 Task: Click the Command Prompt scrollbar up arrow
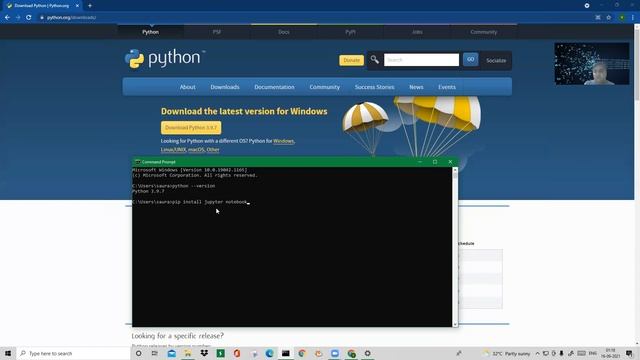coord(455,169)
